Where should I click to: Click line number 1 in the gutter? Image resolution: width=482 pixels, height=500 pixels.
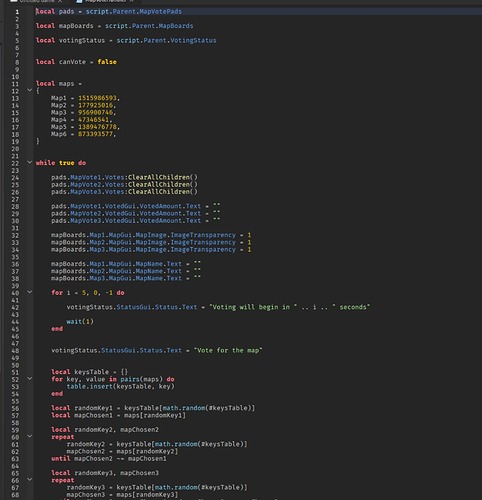coord(17,12)
